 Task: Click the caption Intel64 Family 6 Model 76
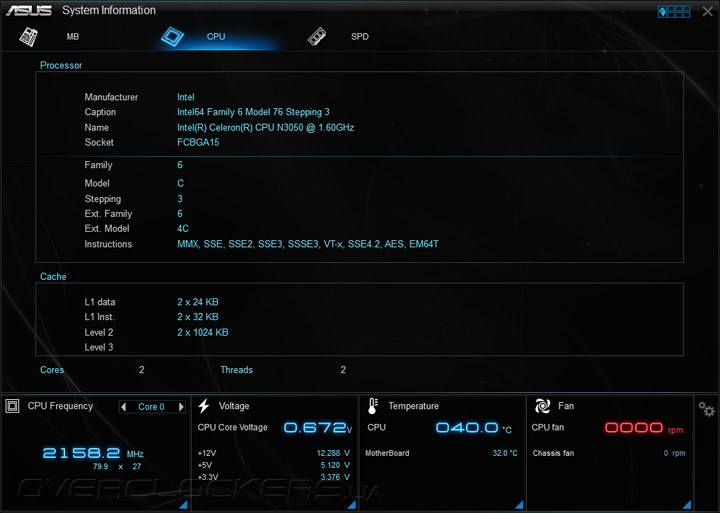[253, 112]
